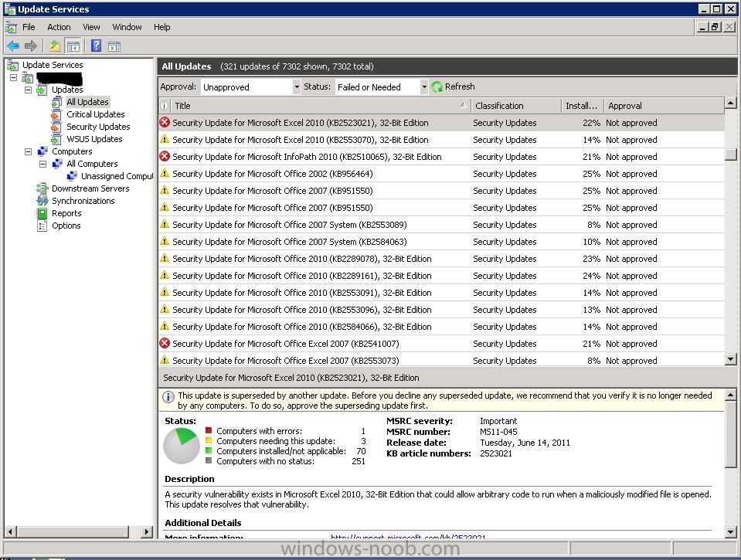
Task: Click the Update Services root node icon
Action: tap(13, 65)
